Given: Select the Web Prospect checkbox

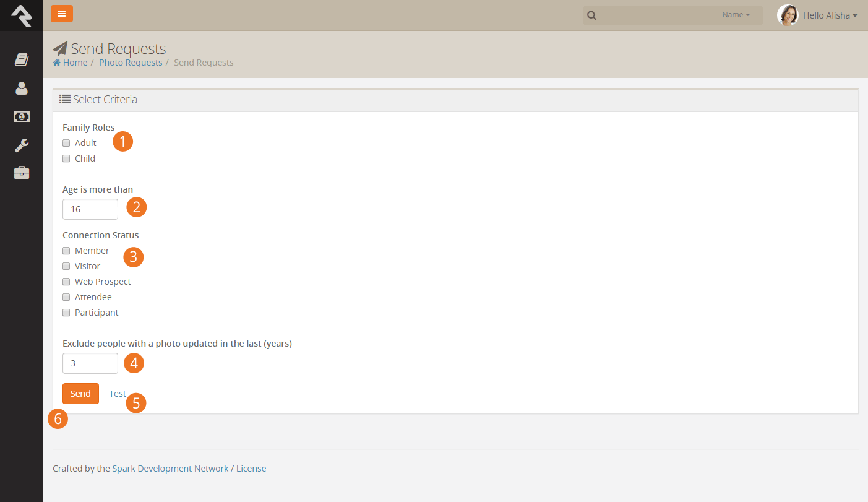Looking at the screenshot, I should click(66, 282).
